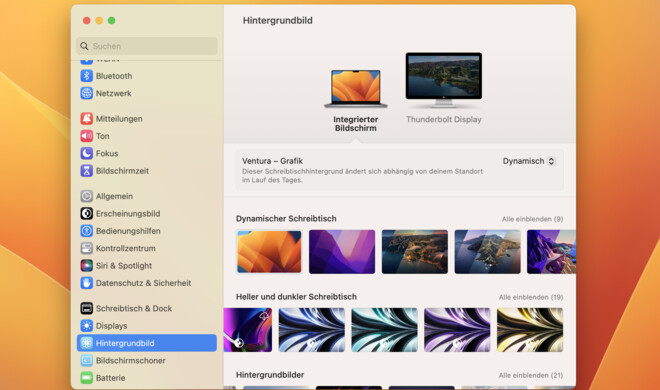
Task: Click the Hintergrundbild flower icon
Action: pos(86,343)
